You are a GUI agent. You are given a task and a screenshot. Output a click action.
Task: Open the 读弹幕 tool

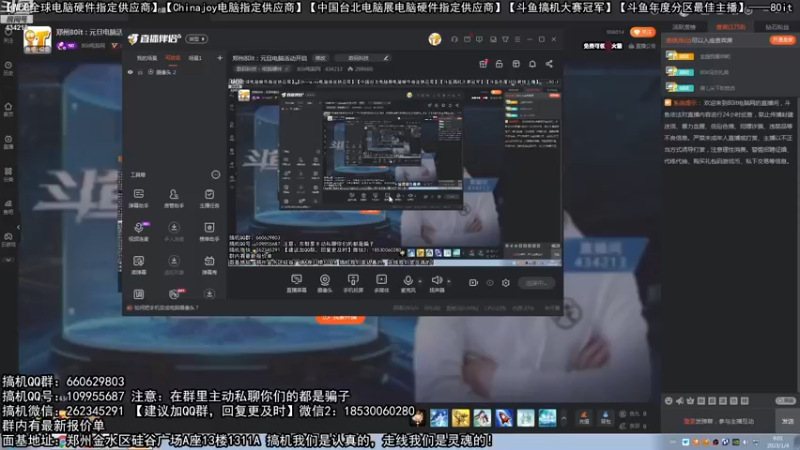(x=138, y=265)
